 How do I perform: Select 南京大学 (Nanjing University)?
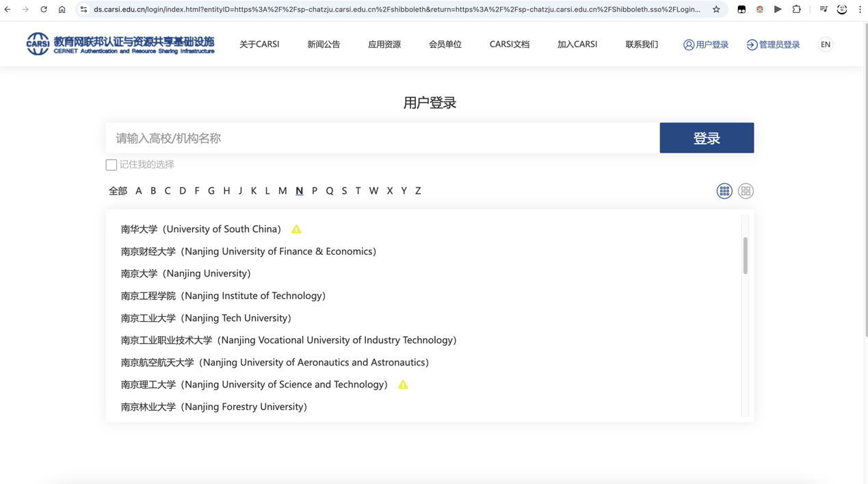point(185,274)
